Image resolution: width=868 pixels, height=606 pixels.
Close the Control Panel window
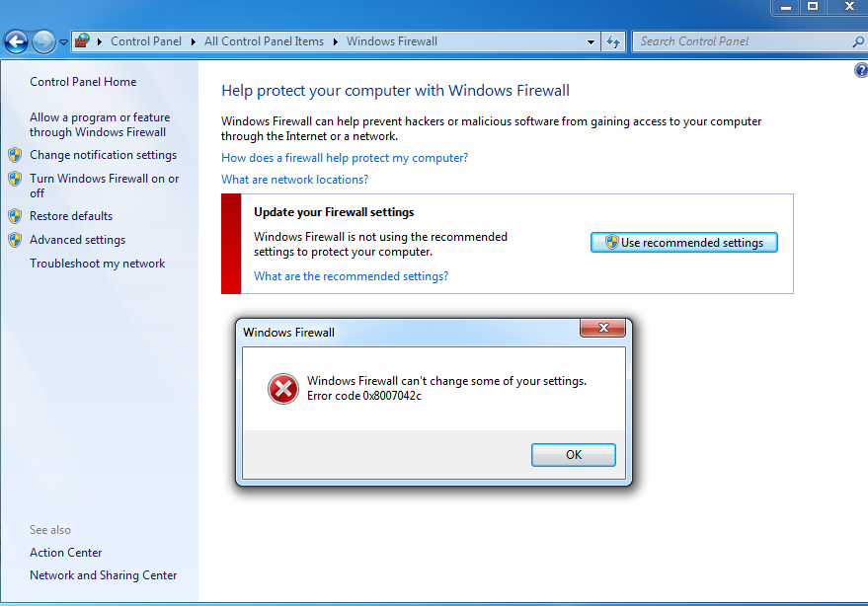tap(849, 7)
